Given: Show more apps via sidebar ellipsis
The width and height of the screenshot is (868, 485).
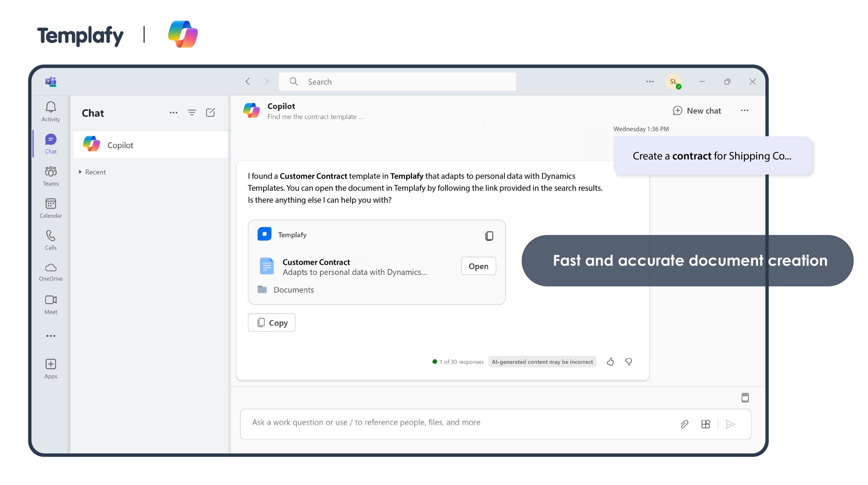Looking at the screenshot, I should point(50,336).
